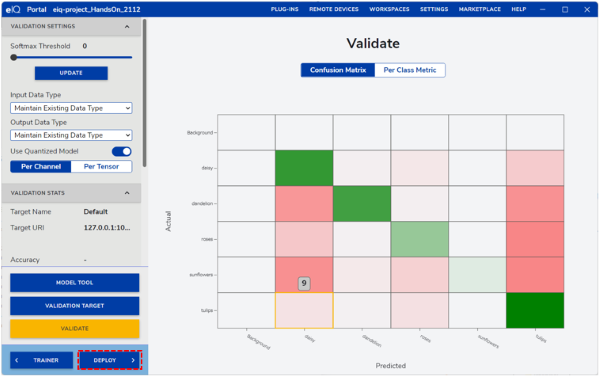
Task: Collapse the Validation Settings section chevron
Action: (127, 26)
